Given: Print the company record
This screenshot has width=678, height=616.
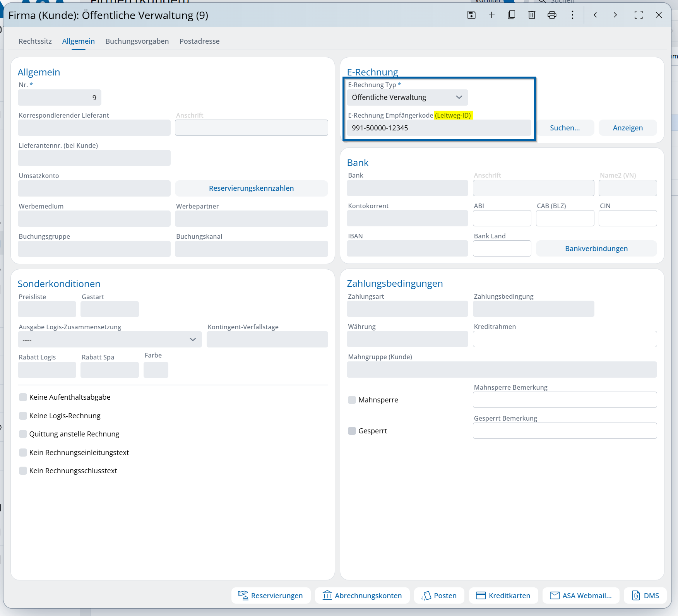Looking at the screenshot, I should (x=552, y=15).
